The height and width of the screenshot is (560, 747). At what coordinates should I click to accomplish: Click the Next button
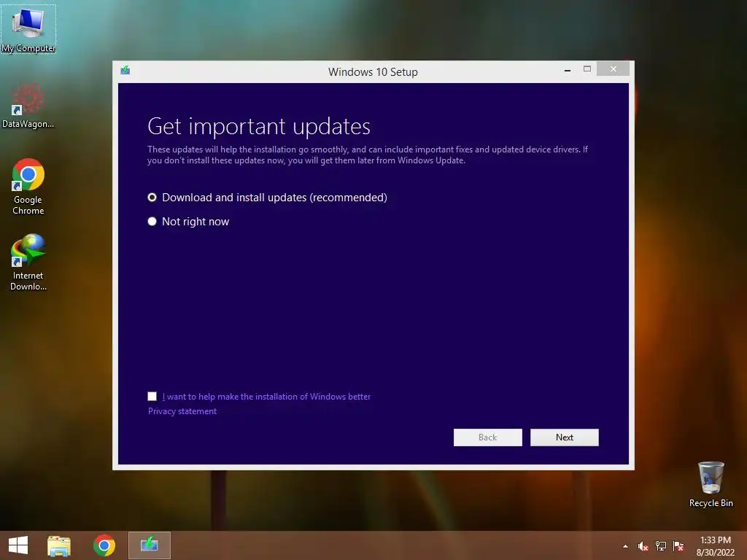click(565, 437)
